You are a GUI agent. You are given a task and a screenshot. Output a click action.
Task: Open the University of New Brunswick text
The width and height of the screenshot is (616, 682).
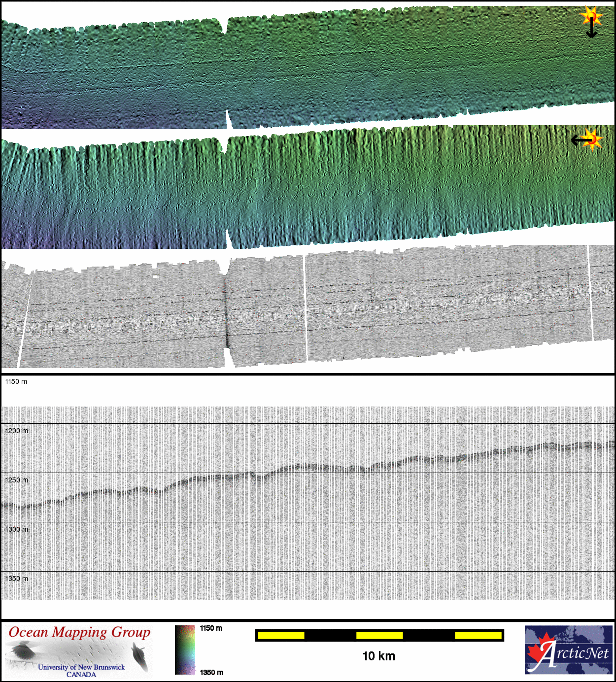click(81, 667)
